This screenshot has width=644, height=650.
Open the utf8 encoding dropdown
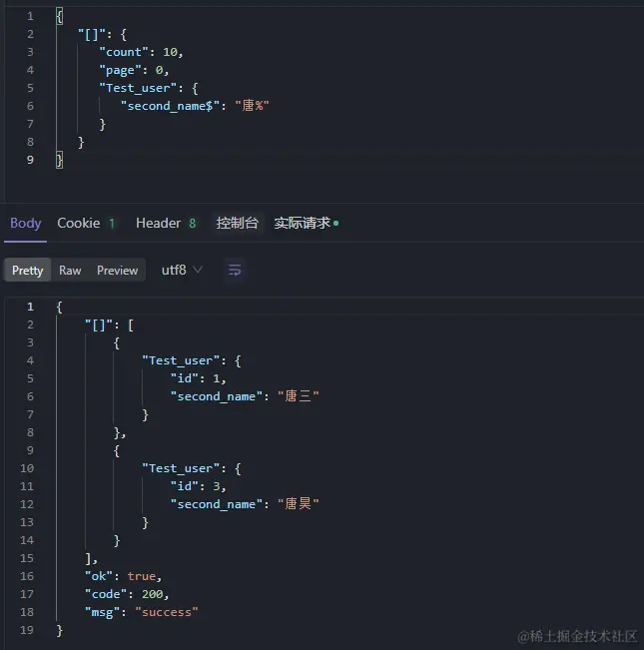pos(182,271)
